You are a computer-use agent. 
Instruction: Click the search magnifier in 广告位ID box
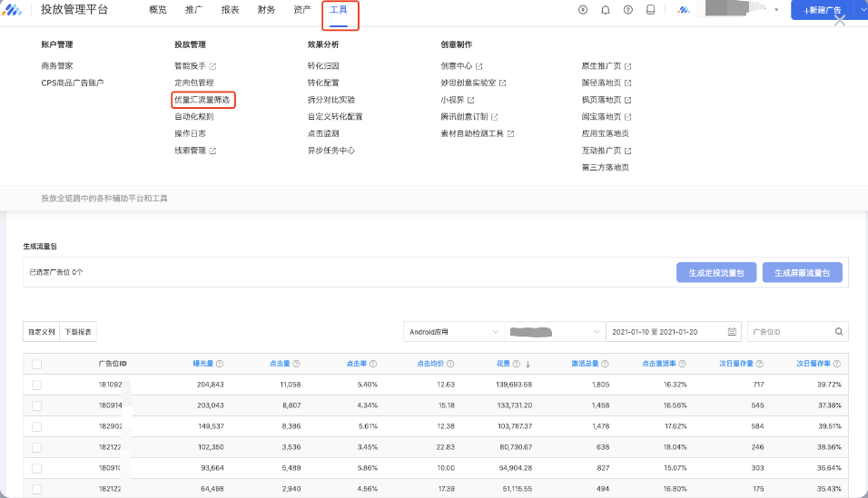pyautogui.click(x=840, y=332)
